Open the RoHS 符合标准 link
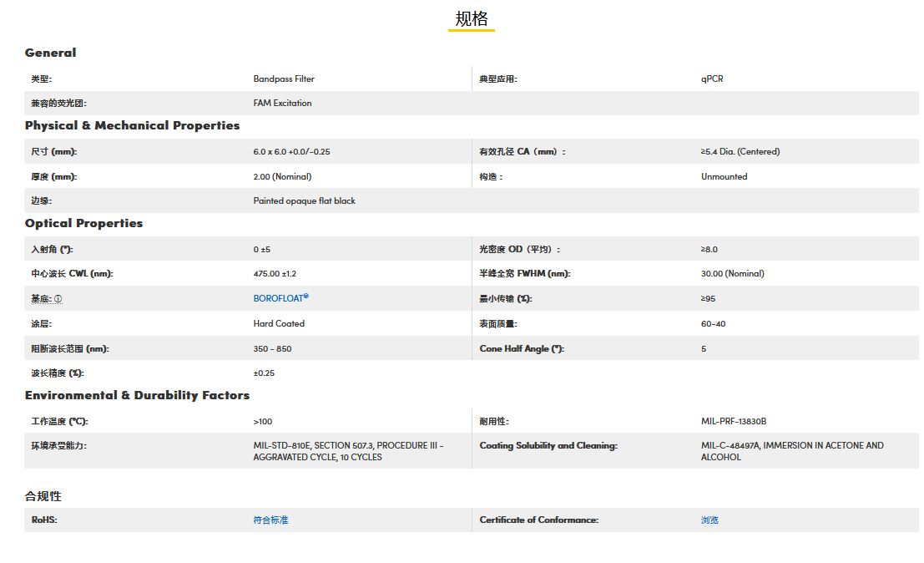924x563 pixels. point(270,520)
